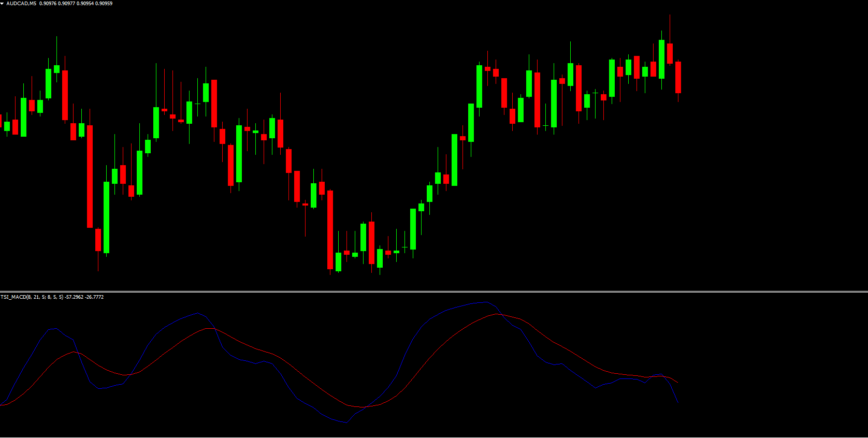
Task: Select the last red candle on the chart
Action: (x=678, y=77)
